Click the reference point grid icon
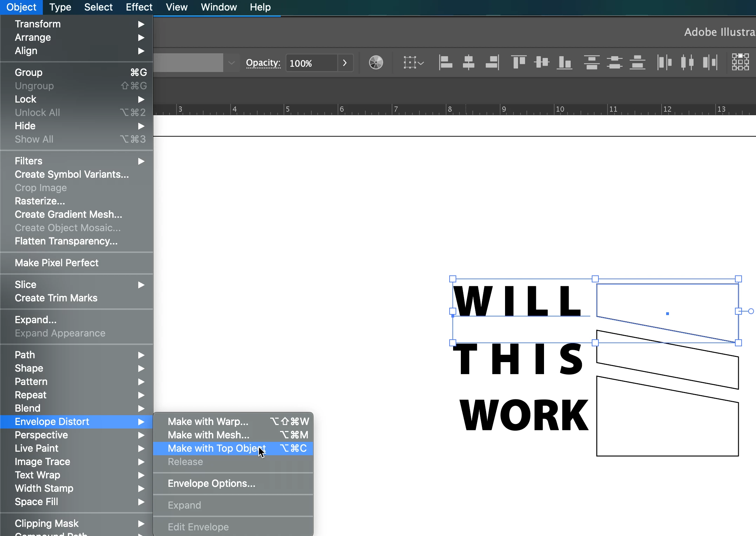Screen dimensions: 756x536 click(740, 62)
